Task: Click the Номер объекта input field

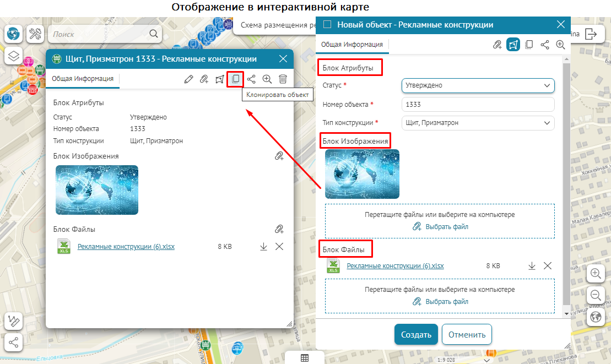Action: pyautogui.click(x=478, y=104)
